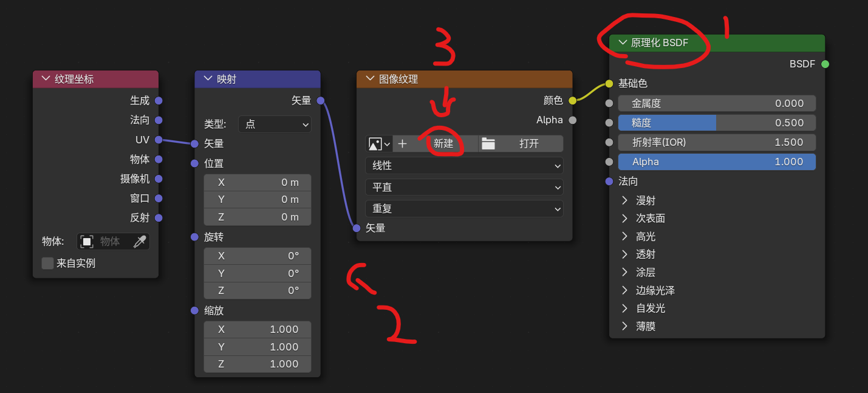Click the 位置 X field
This screenshot has height=393, width=868.
pyautogui.click(x=258, y=182)
